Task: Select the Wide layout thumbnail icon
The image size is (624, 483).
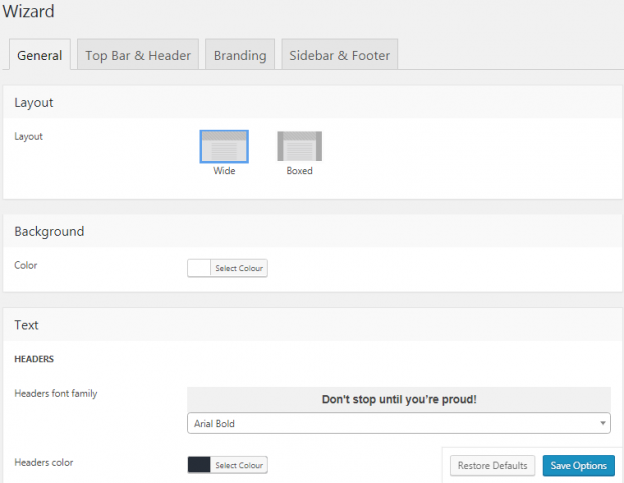Action: (x=224, y=146)
